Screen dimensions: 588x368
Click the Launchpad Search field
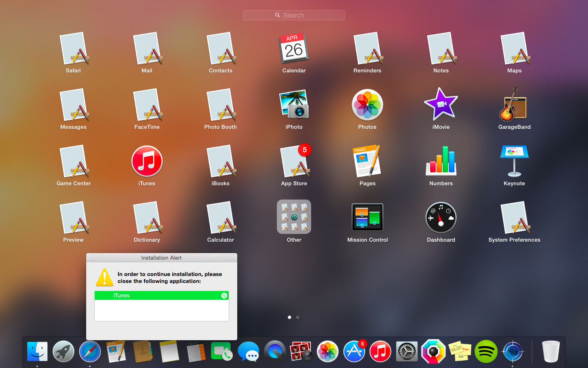pyautogui.click(x=294, y=15)
